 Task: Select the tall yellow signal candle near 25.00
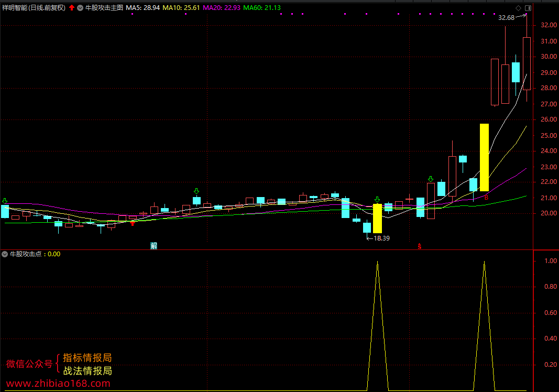click(484, 157)
